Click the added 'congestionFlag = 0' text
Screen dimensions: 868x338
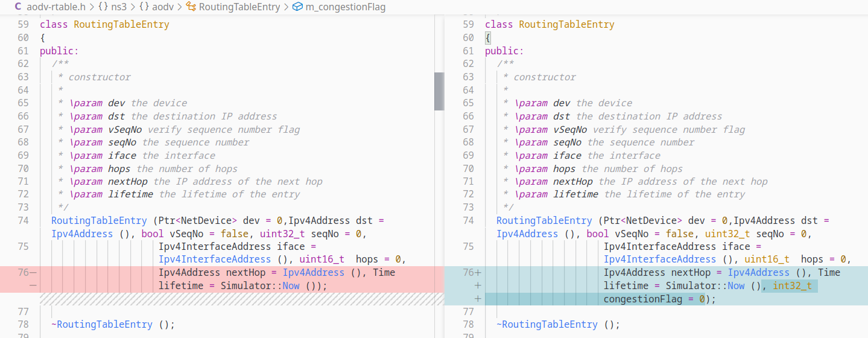(654, 299)
